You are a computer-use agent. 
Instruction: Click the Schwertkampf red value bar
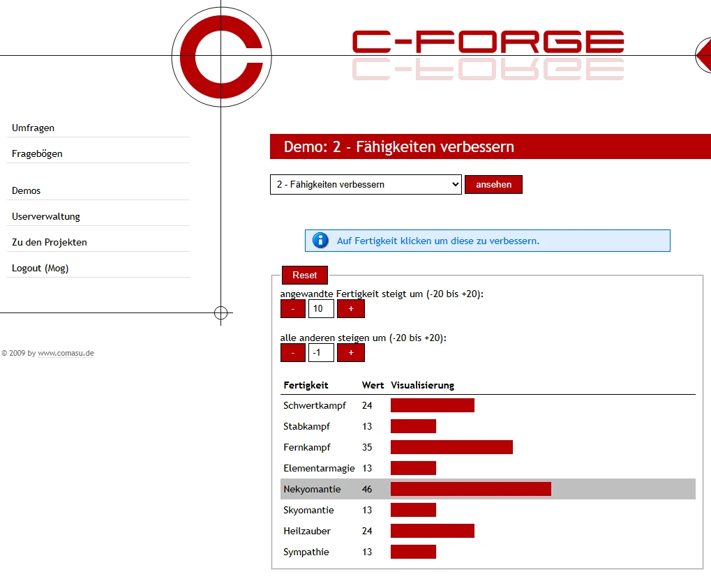point(433,405)
